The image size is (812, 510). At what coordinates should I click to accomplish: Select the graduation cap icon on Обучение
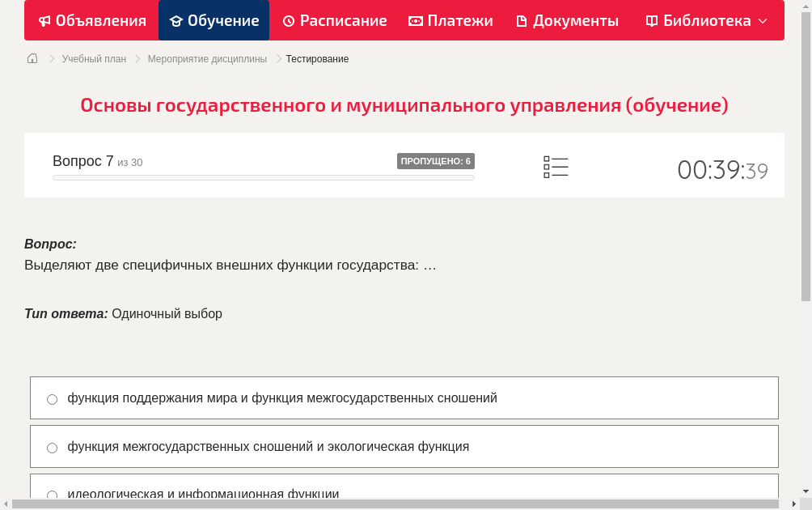[x=176, y=20]
